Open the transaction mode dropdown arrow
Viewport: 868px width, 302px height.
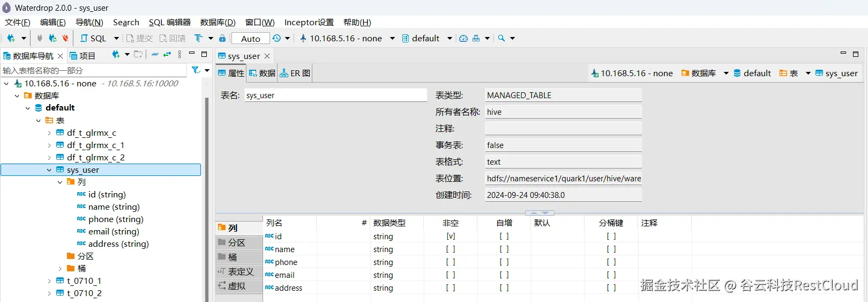211,38
